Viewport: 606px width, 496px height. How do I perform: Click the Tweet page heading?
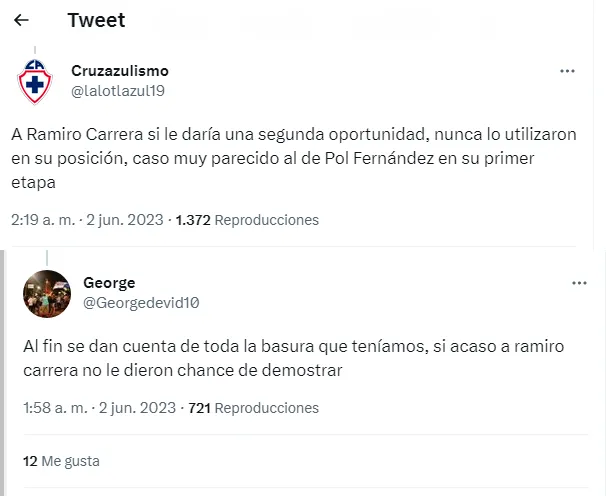[x=96, y=20]
